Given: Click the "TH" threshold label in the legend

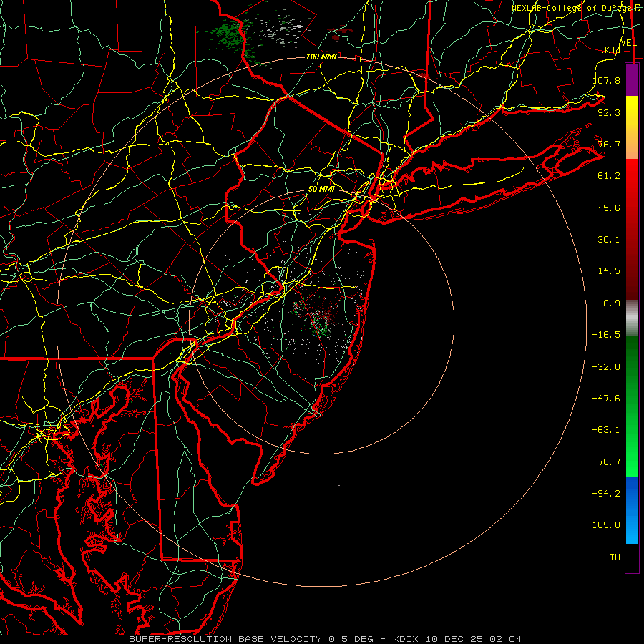Looking at the screenshot, I should click(x=615, y=557).
